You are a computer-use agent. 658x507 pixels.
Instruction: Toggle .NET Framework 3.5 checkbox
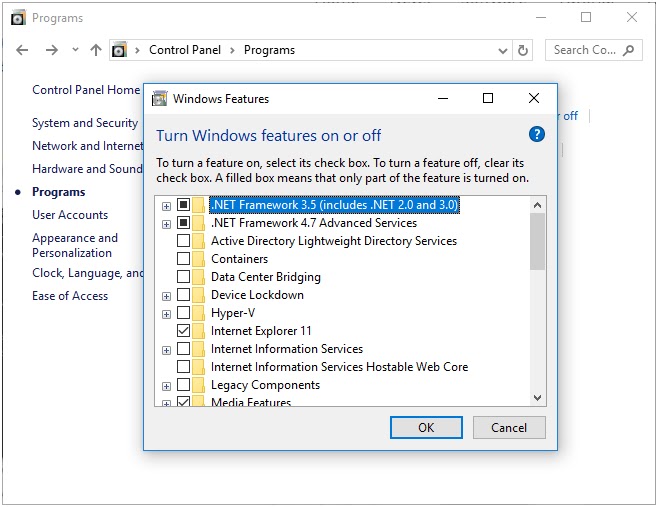[183, 205]
